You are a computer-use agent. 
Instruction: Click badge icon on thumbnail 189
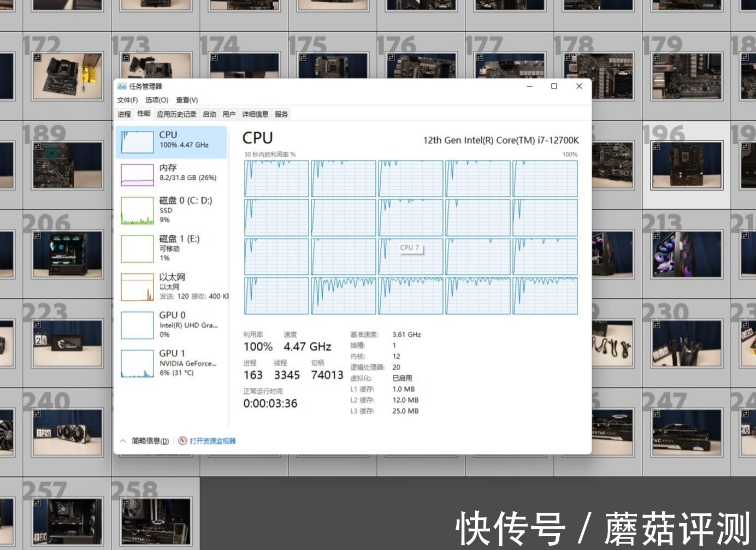37,146
